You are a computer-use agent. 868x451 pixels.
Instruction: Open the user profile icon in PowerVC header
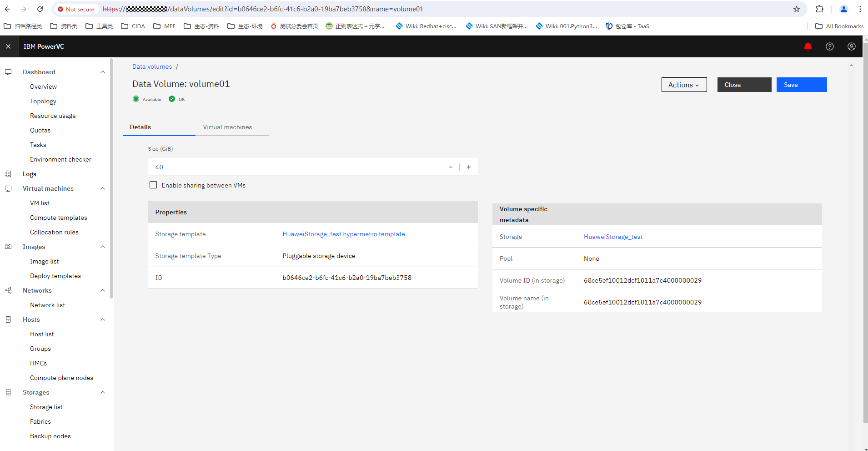852,46
